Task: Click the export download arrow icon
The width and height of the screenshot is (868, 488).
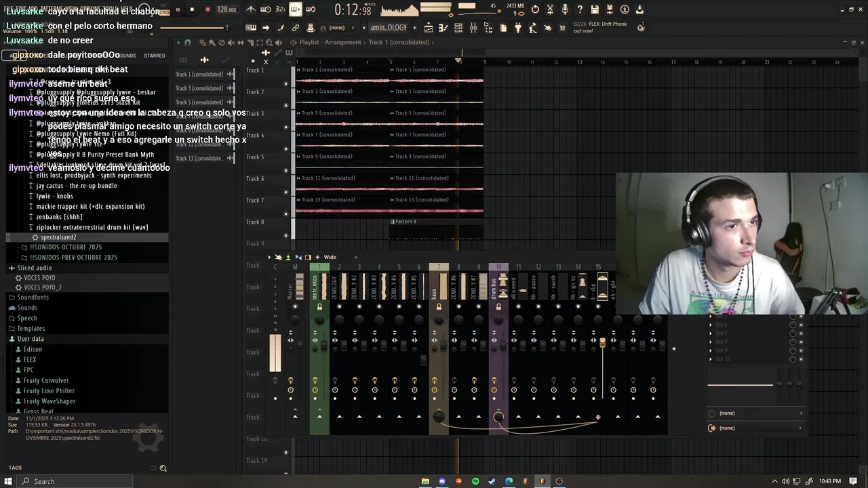Action: point(639,9)
